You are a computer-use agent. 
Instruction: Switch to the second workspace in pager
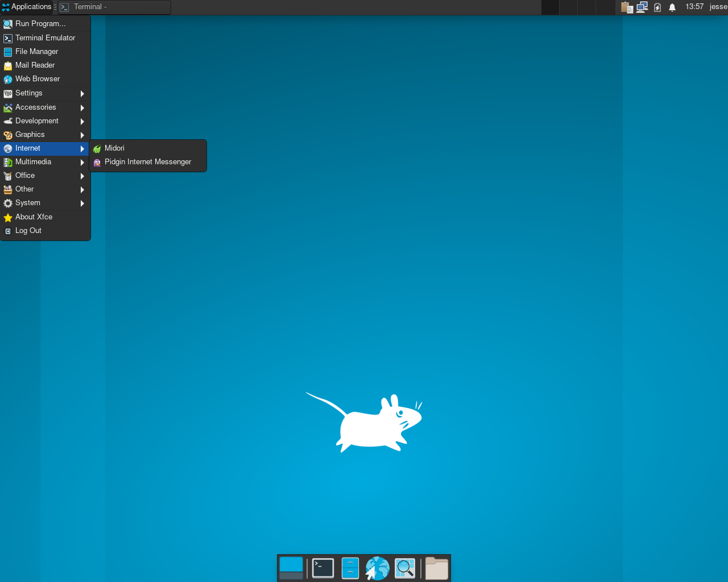click(568, 7)
